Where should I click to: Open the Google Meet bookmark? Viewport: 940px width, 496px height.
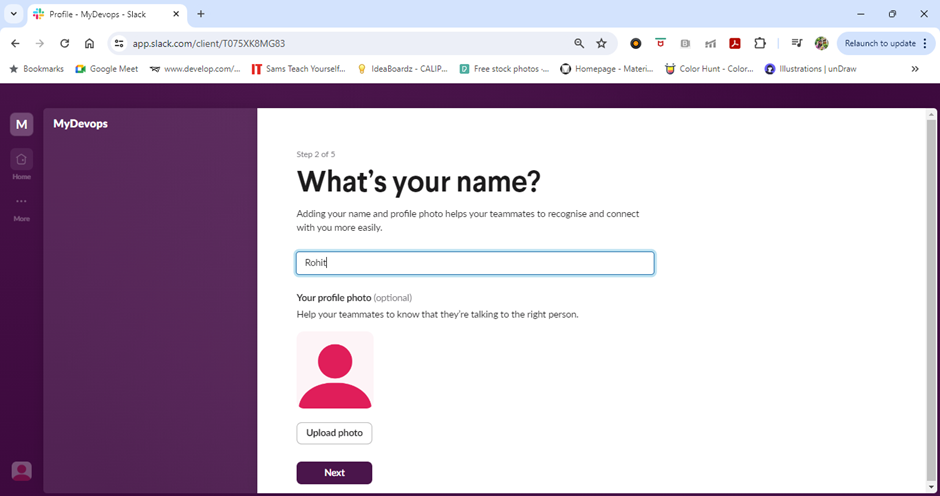coord(107,69)
